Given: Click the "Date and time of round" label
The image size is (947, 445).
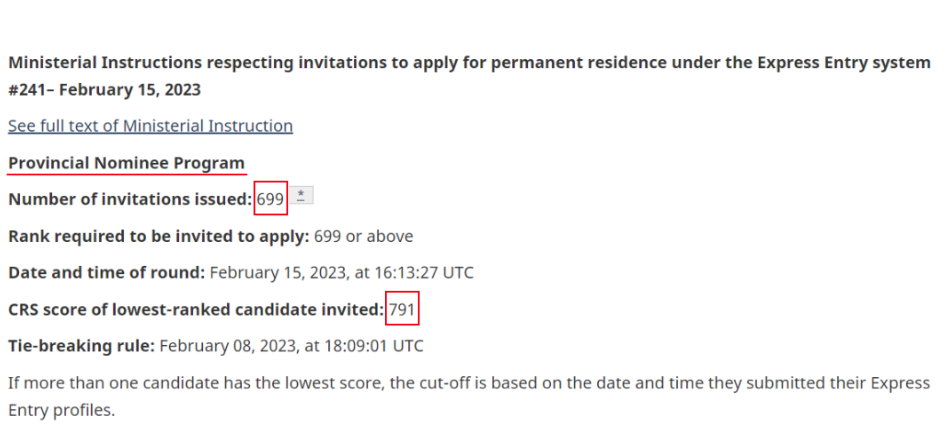Looking at the screenshot, I should 106,273.
